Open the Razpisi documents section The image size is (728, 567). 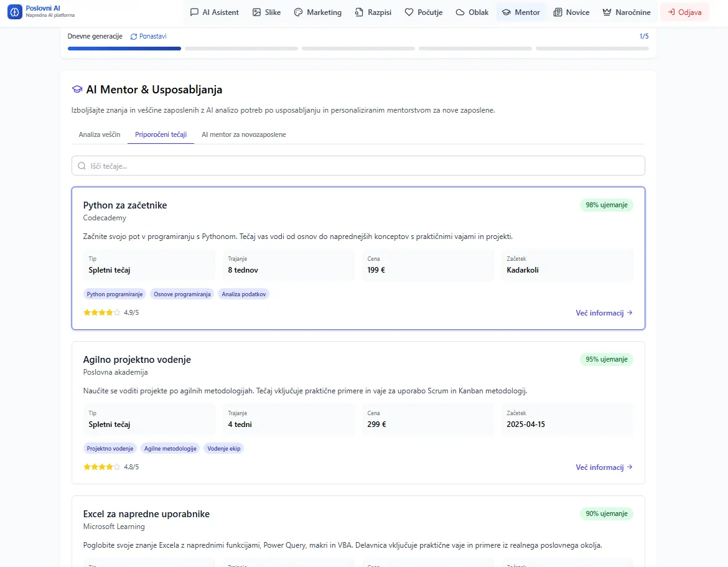click(373, 12)
